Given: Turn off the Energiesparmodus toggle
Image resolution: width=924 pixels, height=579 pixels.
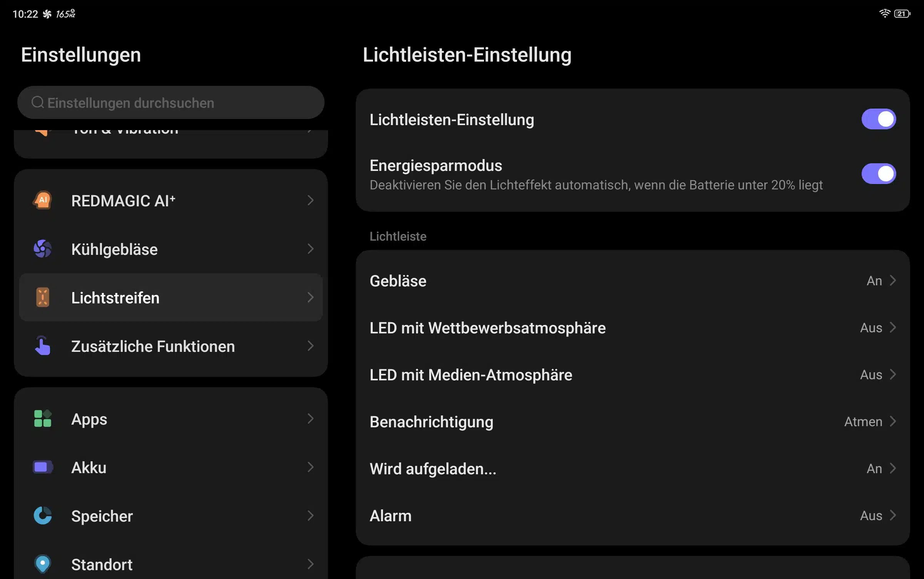Looking at the screenshot, I should 879,174.
